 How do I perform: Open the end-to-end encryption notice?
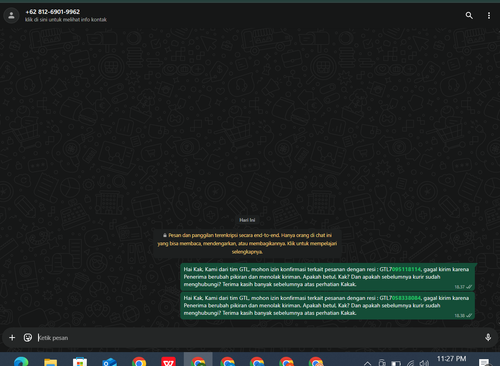pyautogui.click(x=247, y=243)
